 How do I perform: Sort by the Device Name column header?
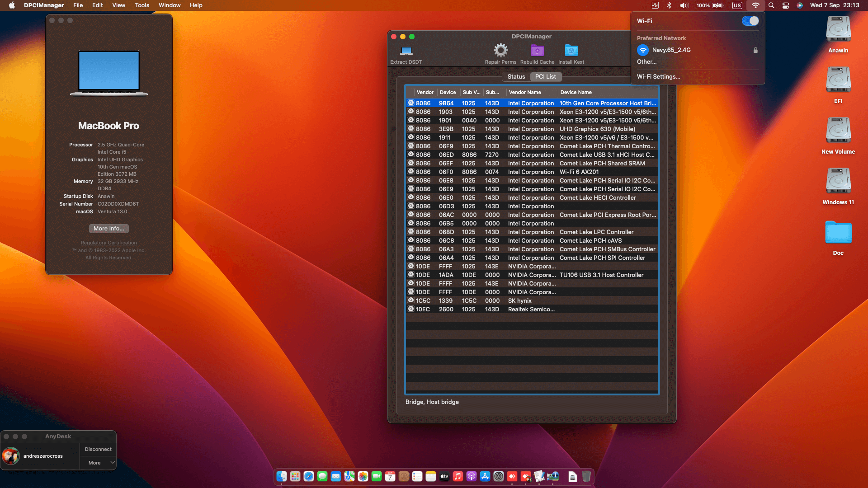pyautogui.click(x=608, y=92)
